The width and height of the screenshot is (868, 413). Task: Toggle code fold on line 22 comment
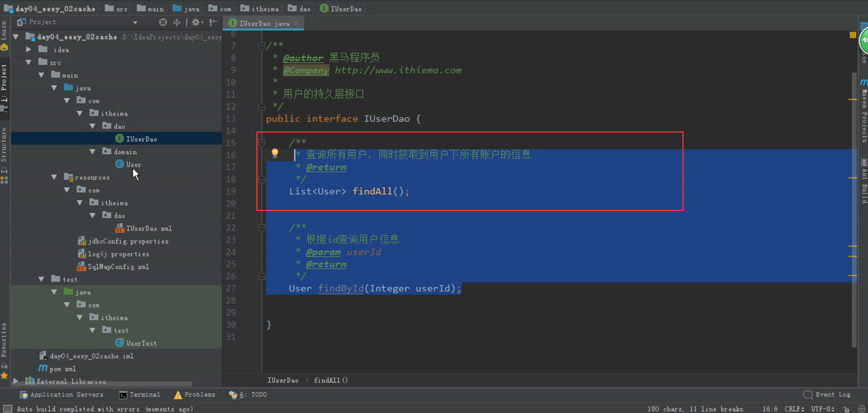tap(261, 228)
